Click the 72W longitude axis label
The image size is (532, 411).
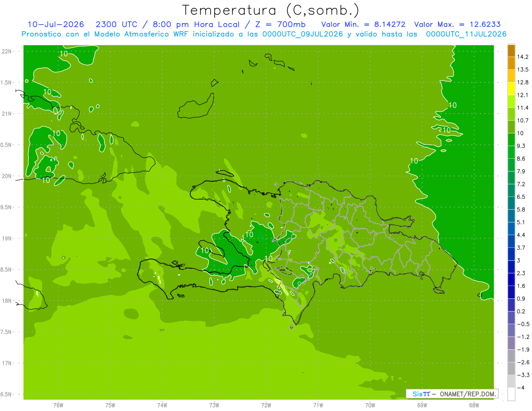pos(266,405)
